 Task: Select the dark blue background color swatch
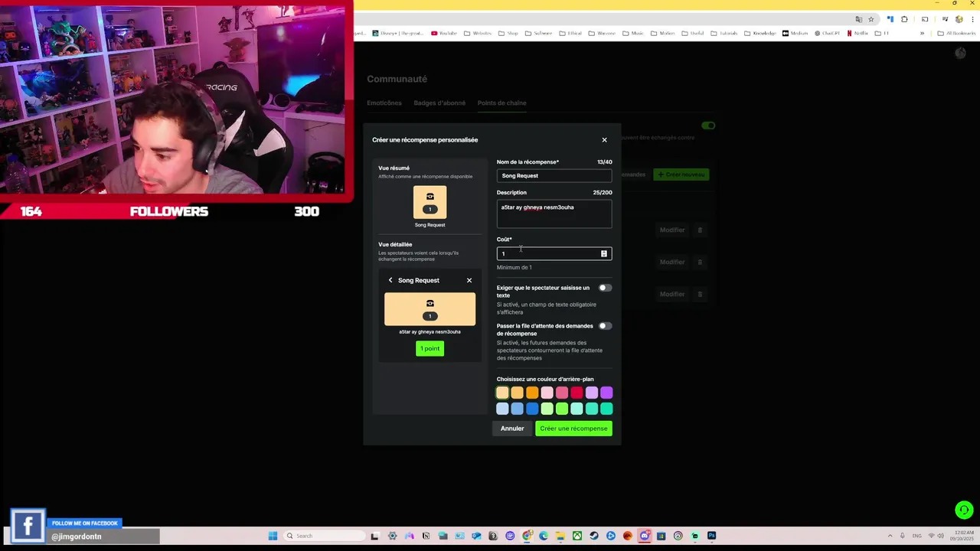pos(532,409)
